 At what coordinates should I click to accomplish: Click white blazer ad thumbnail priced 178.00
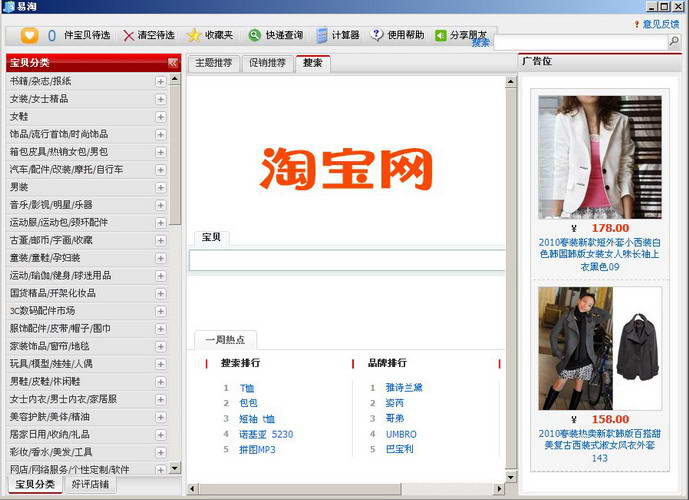pos(600,157)
